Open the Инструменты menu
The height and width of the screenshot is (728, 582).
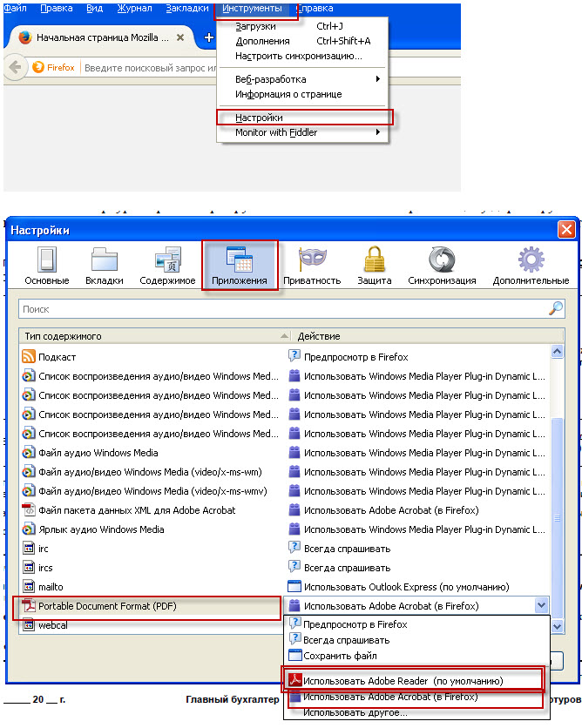point(252,9)
